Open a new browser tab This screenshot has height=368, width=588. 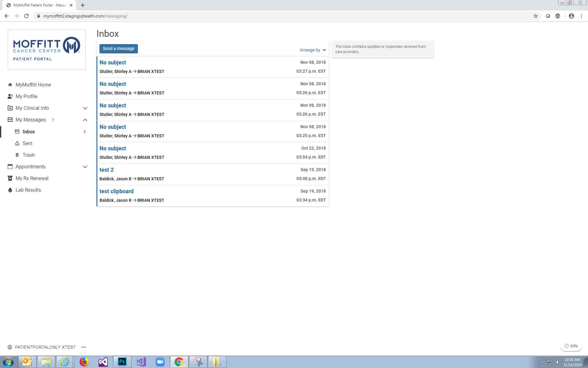[83, 5]
